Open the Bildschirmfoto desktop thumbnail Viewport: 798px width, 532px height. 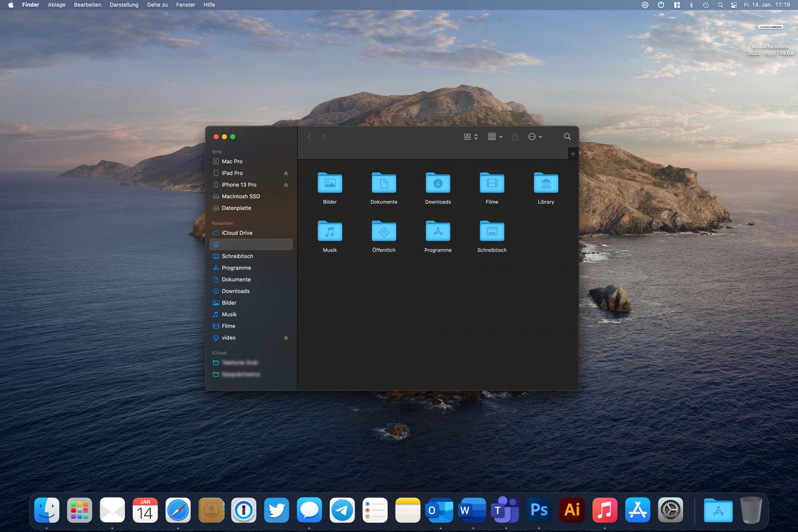770,27
